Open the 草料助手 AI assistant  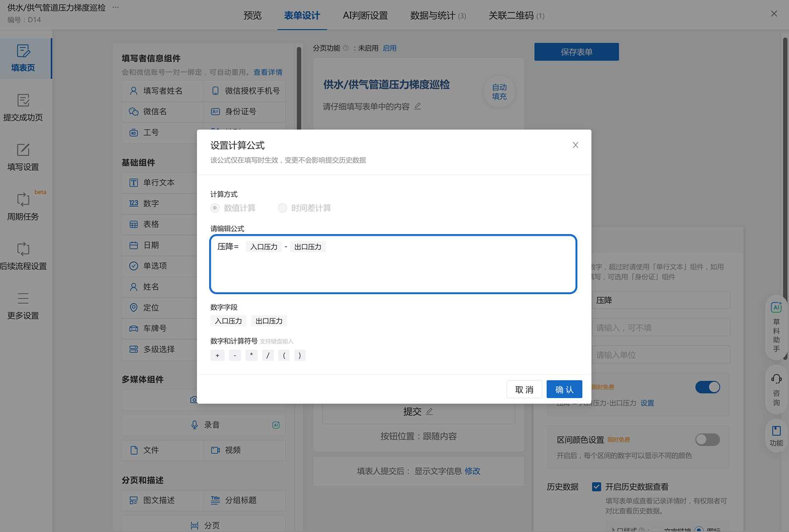pyautogui.click(x=776, y=328)
